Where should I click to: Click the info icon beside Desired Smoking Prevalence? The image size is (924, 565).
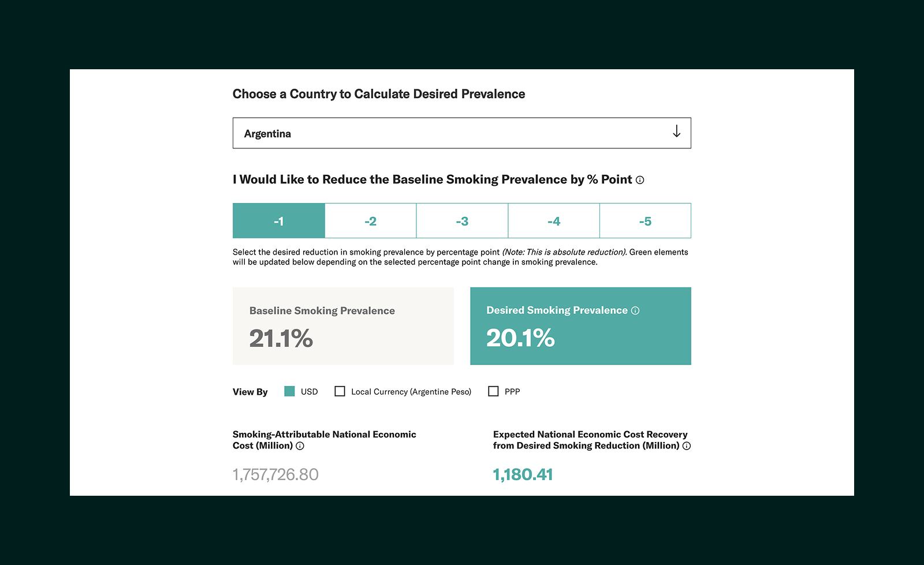(x=635, y=310)
